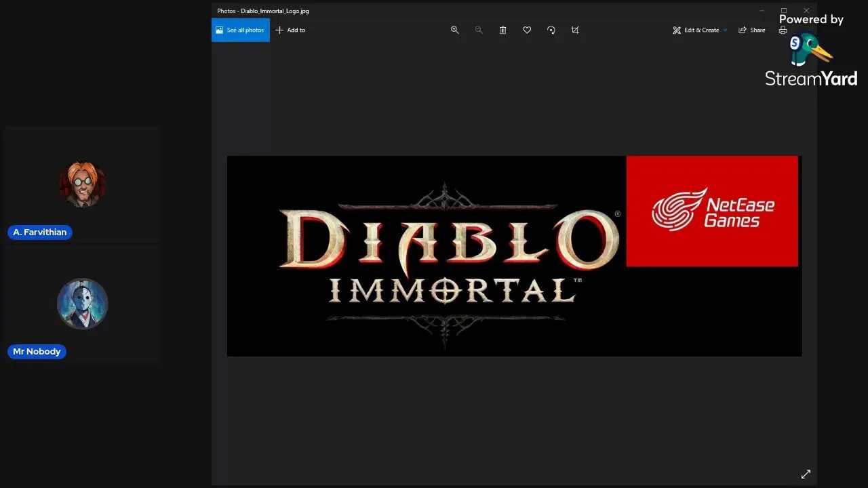Click Mr Nobody's masked avatar picture
The height and width of the screenshot is (488, 868).
point(83,304)
